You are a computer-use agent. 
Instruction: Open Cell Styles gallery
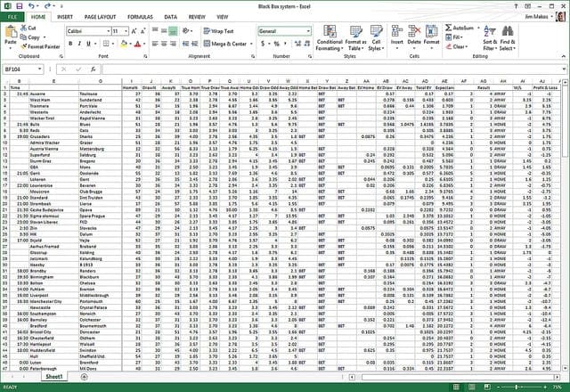[376, 37]
